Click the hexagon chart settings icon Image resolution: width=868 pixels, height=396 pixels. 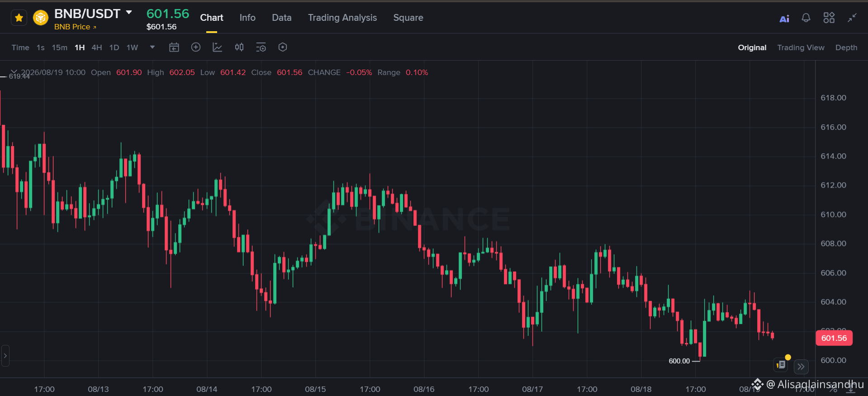point(283,47)
